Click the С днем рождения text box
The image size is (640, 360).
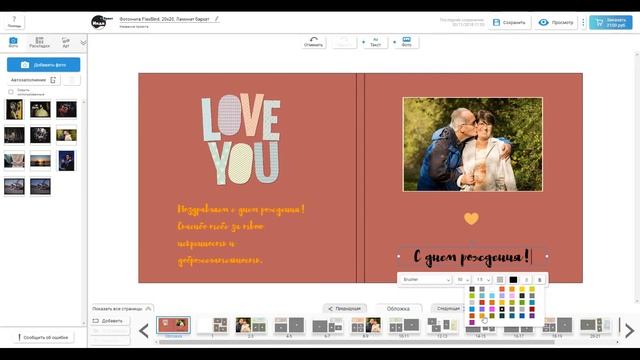click(x=472, y=257)
